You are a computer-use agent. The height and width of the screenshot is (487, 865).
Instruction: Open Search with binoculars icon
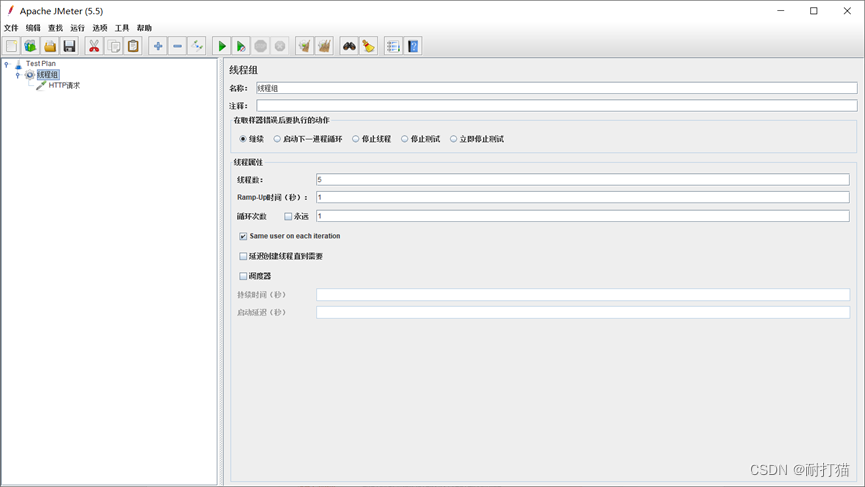pyautogui.click(x=349, y=46)
